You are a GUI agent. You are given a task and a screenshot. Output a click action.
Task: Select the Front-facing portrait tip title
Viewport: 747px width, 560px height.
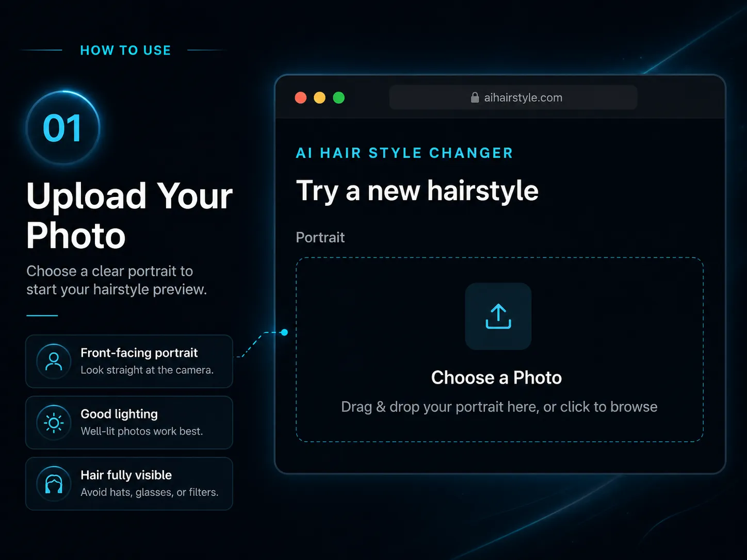(x=139, y=353)
